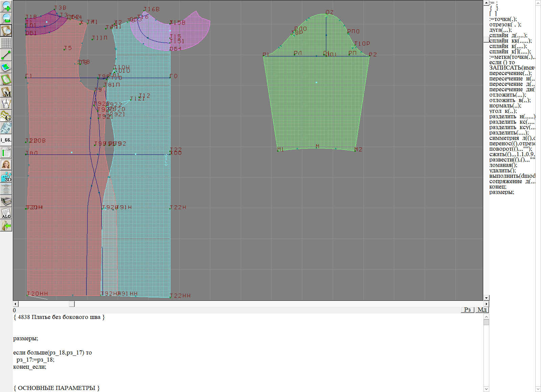Viewport: 541px width, 392px height.
Task: Open the mannequin face portrait icon
Action: pyautogui.click(x=6, y=165)
